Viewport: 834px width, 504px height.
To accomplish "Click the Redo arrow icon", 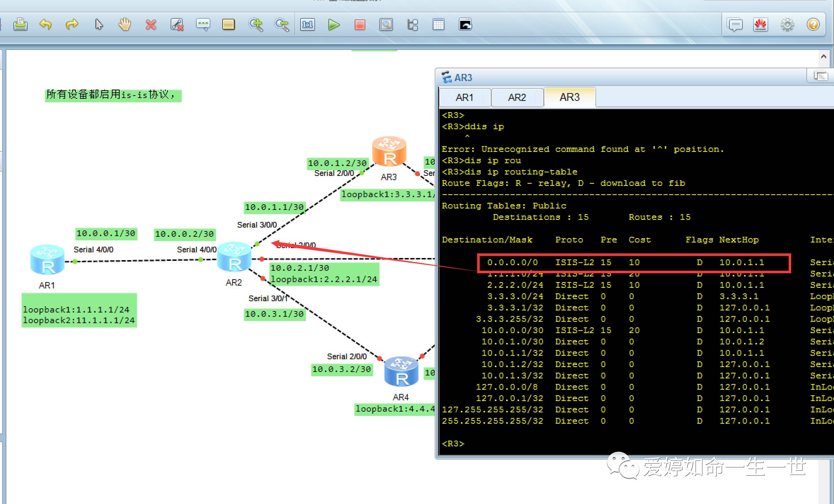I will pos(72,24).
